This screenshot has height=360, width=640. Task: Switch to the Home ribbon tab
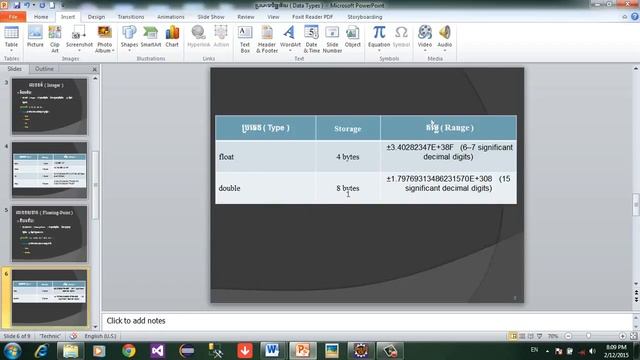[41, 17]
